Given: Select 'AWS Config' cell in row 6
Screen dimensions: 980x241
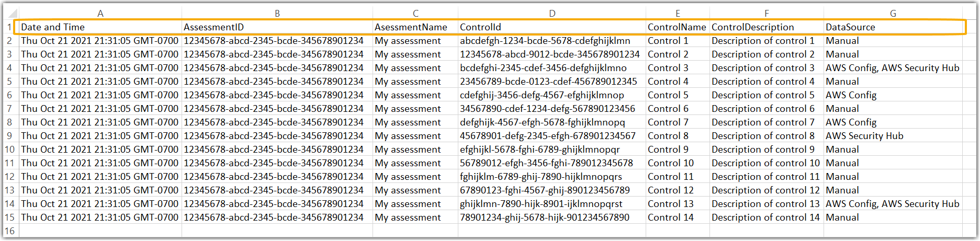Looking at the screenshot, I should [851, 95].
